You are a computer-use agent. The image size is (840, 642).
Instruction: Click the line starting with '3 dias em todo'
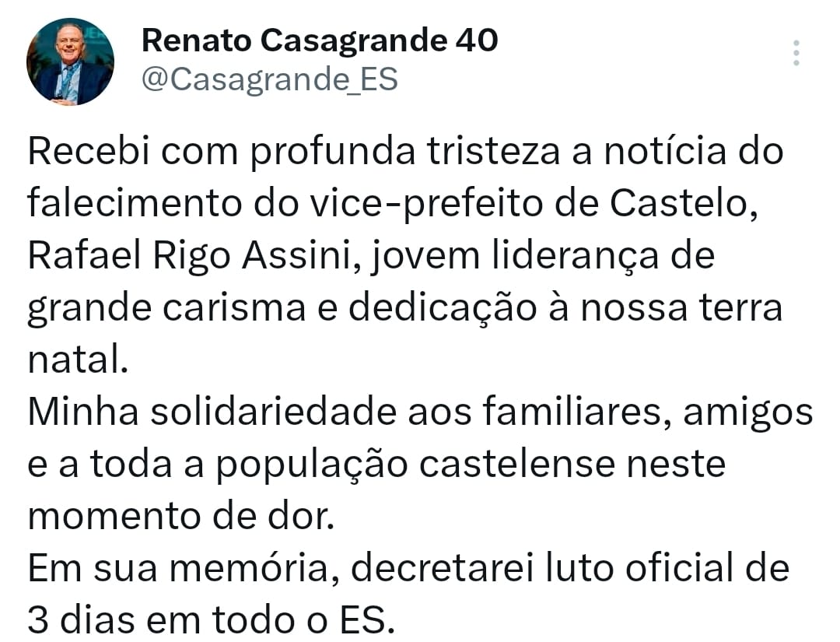[211, 620]
